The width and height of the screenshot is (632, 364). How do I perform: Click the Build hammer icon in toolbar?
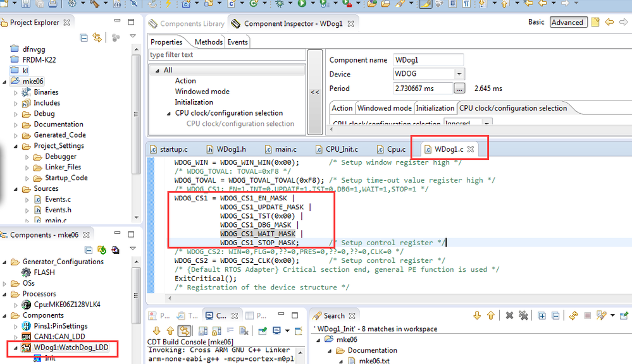coord(94,4)
